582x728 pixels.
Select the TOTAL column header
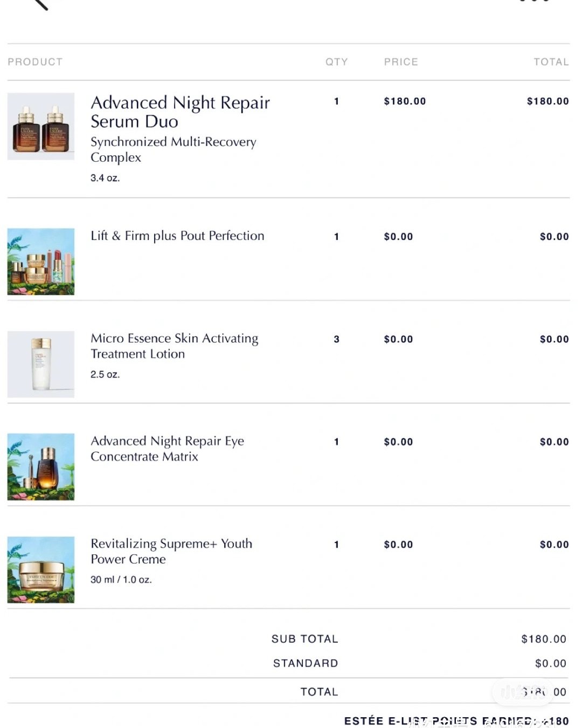pyautogui.click(x=551, y=62)
